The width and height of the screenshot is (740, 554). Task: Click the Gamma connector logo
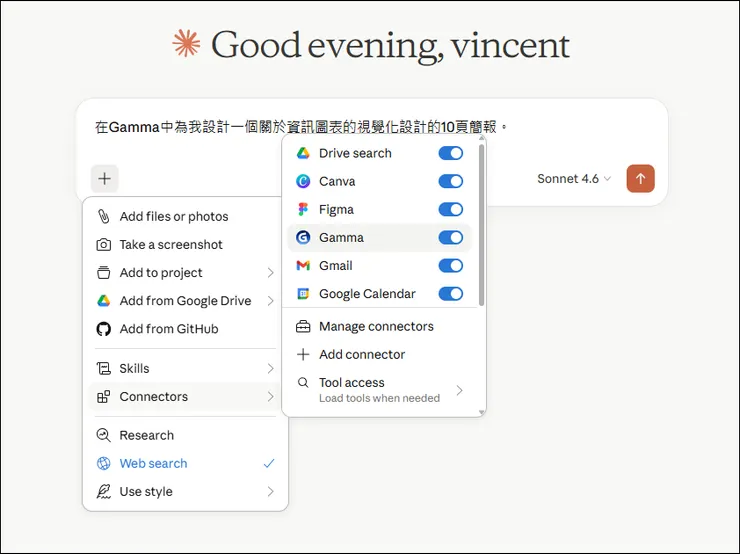303,237
